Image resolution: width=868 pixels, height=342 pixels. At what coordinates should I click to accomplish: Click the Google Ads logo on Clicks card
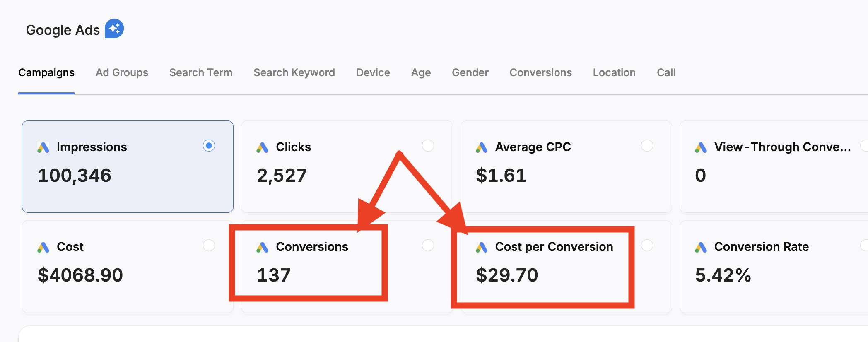pos(263,147)
